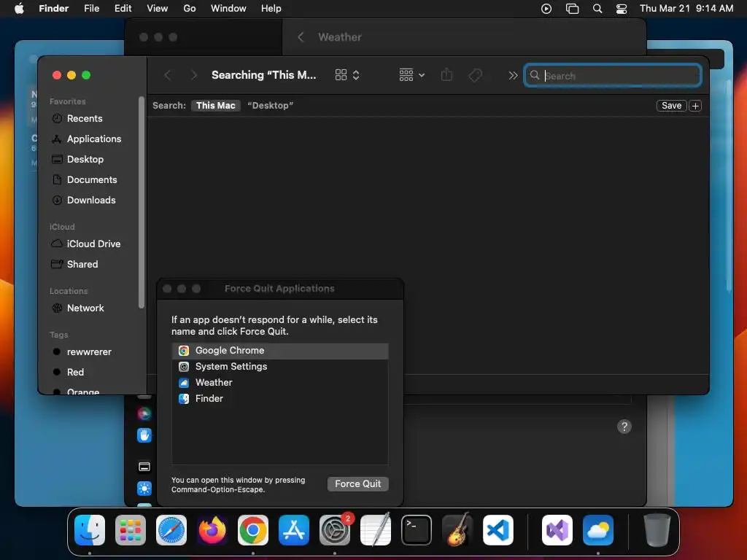
Task: Open the View menu
Action: pos(158,9)
